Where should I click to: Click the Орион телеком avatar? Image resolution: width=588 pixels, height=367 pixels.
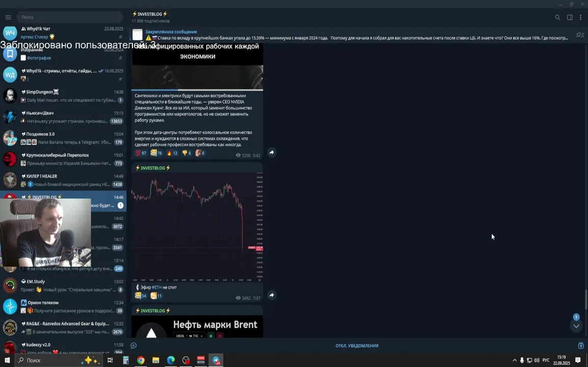pos(10,306)
